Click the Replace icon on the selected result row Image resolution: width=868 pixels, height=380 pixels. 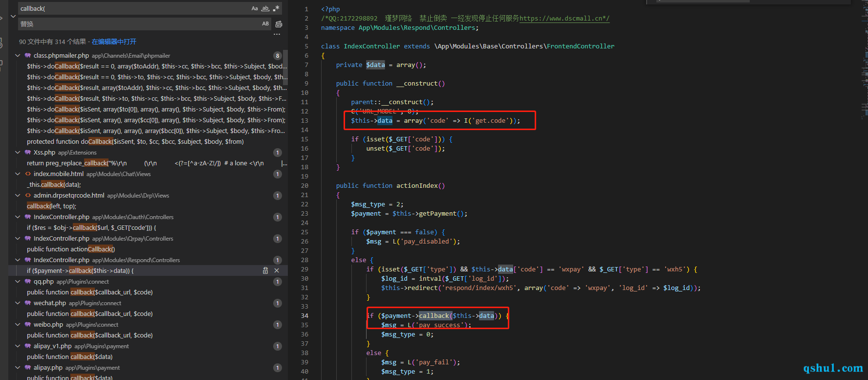[265, 270]
